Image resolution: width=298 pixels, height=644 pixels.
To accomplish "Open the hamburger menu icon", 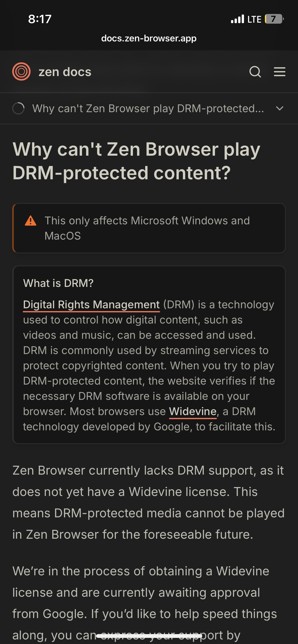I will pos(279,72).
